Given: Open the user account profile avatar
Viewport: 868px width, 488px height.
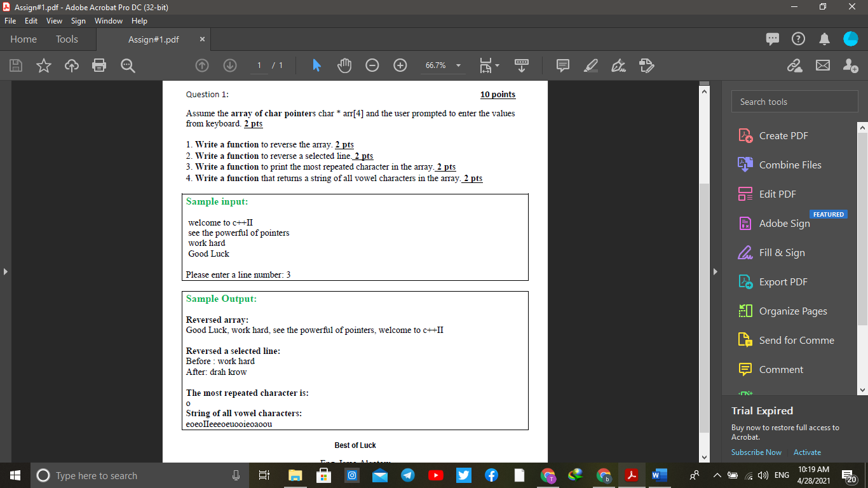Looking at the screenshot, I should [x=851, y=39].
